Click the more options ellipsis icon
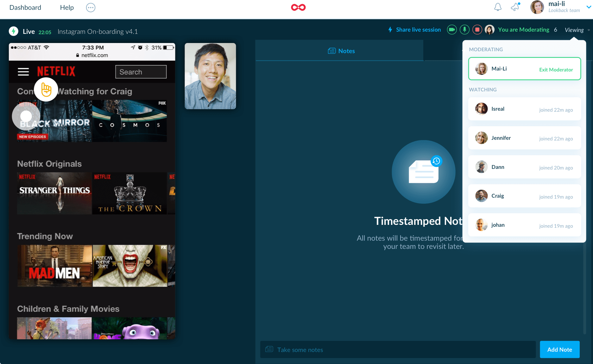Image resolution: width=593 pixels, height=364 pixels. point(91,8)
